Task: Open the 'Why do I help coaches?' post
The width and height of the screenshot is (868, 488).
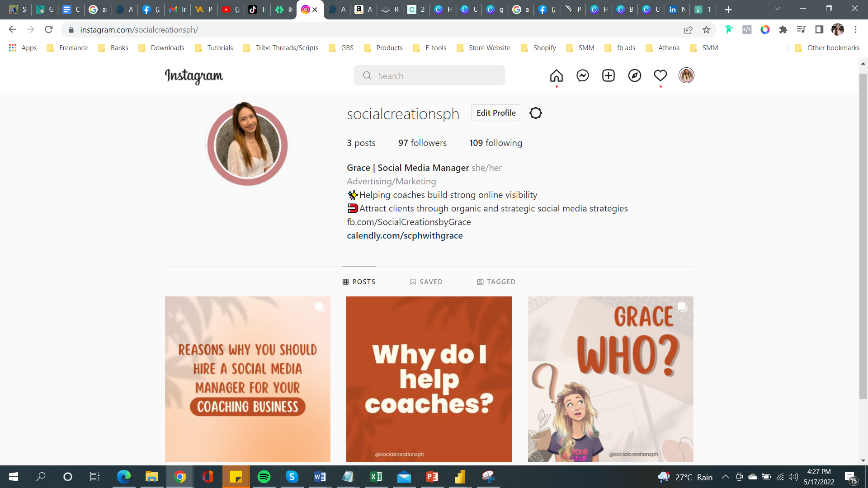Action: (x=429, y=379)
